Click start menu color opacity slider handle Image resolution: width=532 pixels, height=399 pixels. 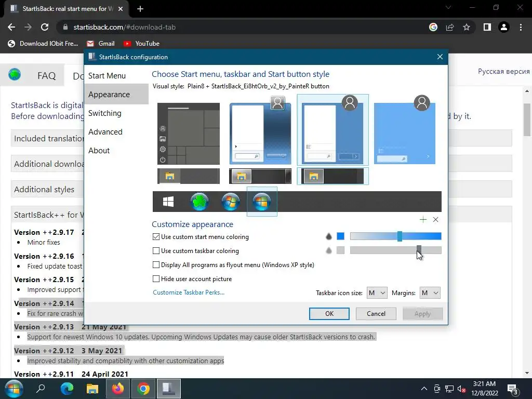(x=400, y=236)
